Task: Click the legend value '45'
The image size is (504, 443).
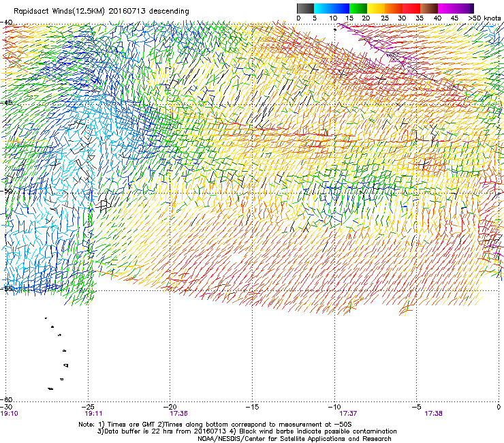Action: 454,18
